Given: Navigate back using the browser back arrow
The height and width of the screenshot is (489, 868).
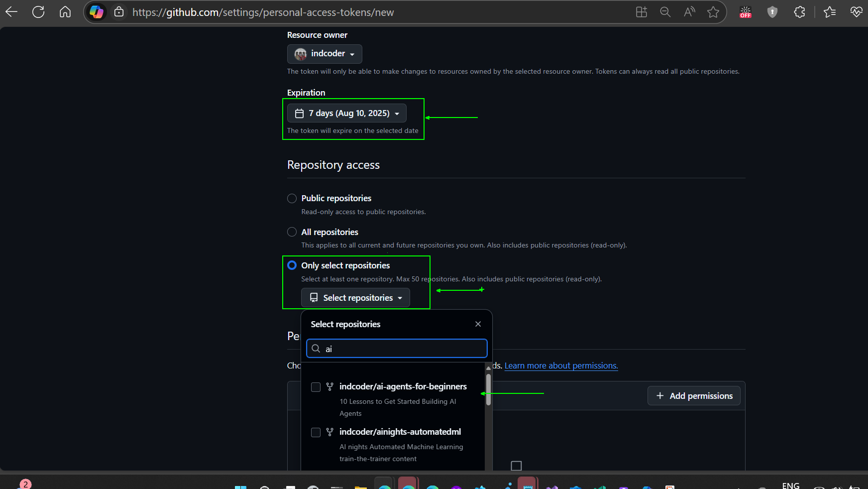Looking at the screenshot, I should point(11,12).
